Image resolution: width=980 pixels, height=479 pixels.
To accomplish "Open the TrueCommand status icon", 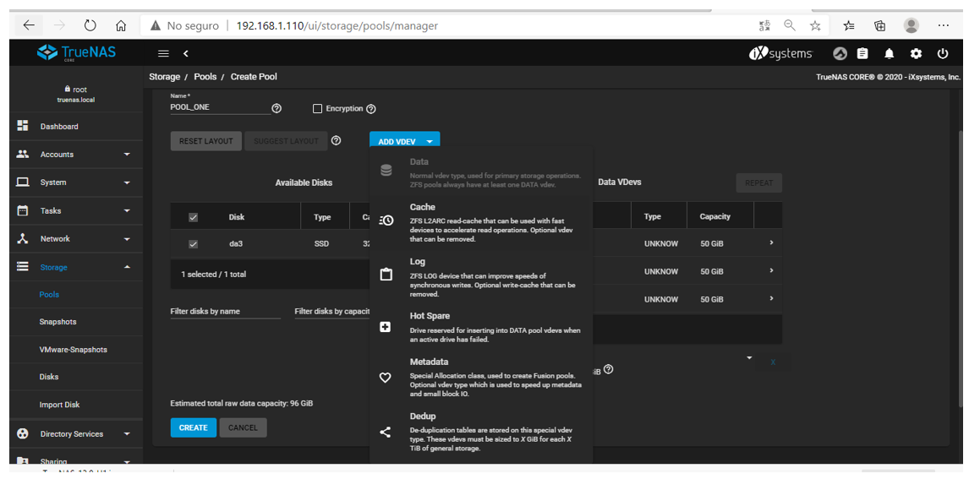I will (x=840, y=54).
